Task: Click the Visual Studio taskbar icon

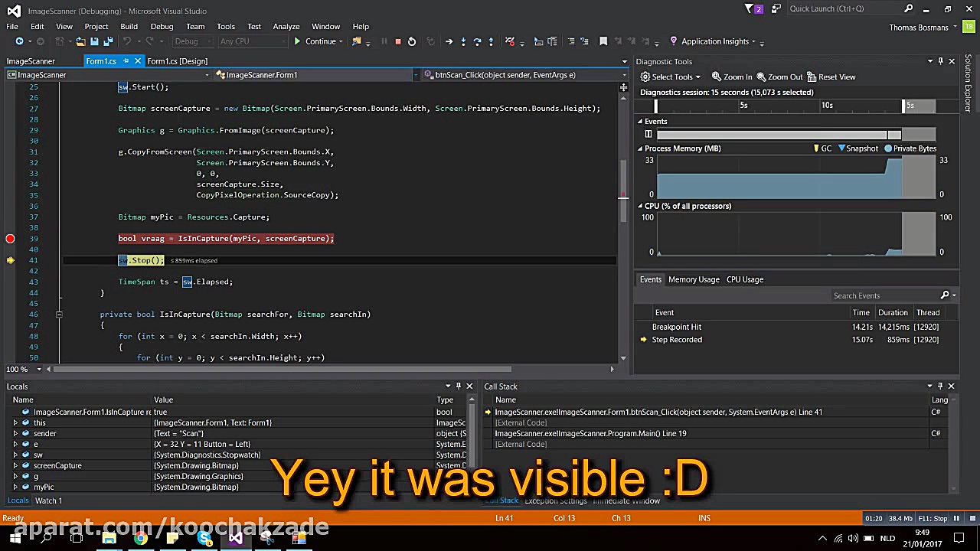Action: 235,538
